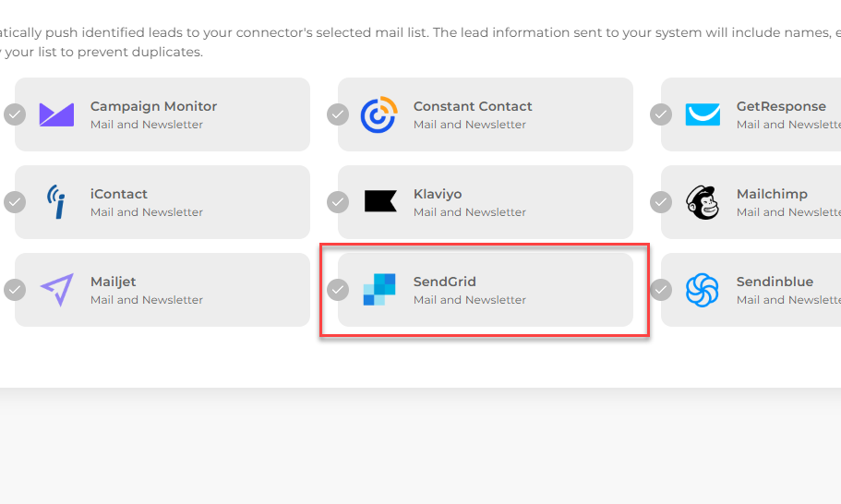Toggle the Klaviyo check circle
This screenshot has height=504, width=841.
point(338,202)
